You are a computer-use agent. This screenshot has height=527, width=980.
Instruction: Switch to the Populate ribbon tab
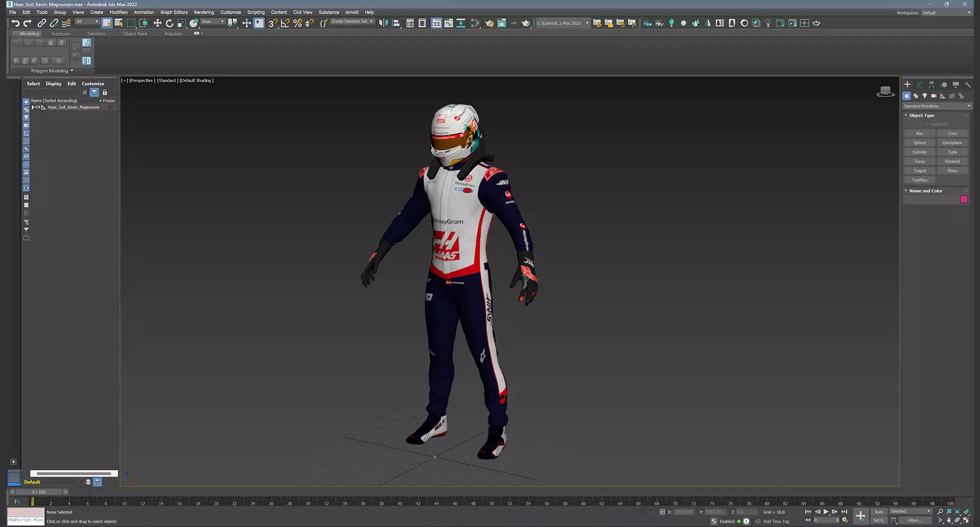[173, 34]
